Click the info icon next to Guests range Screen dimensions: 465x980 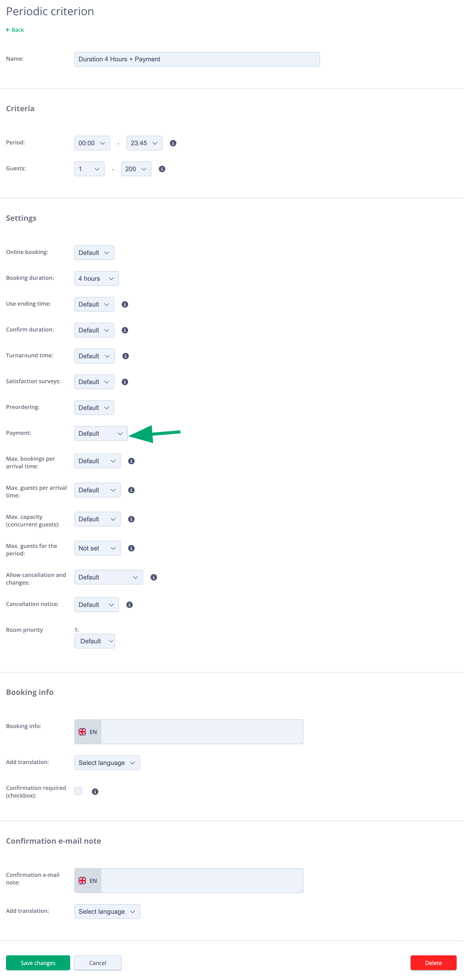(161, 169)
